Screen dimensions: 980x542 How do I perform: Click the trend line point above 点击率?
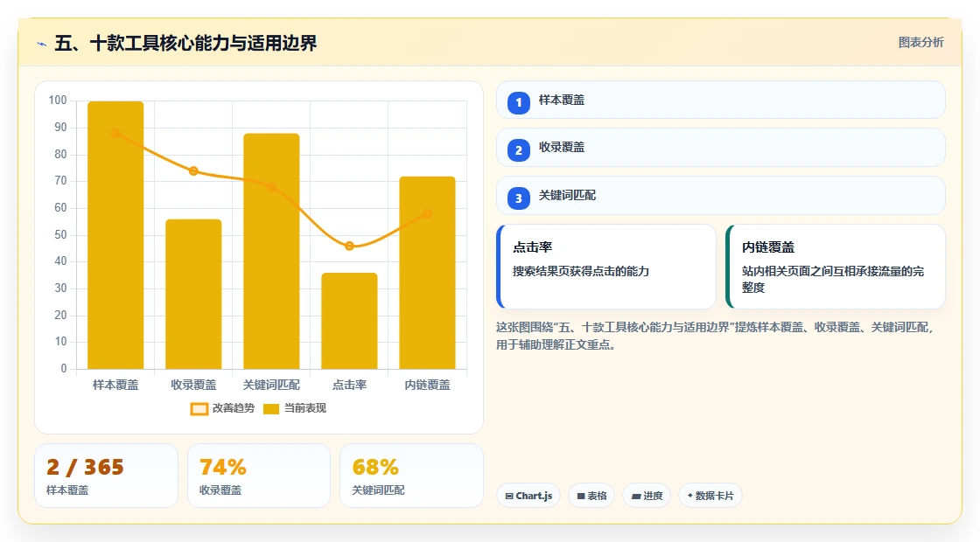349,246
